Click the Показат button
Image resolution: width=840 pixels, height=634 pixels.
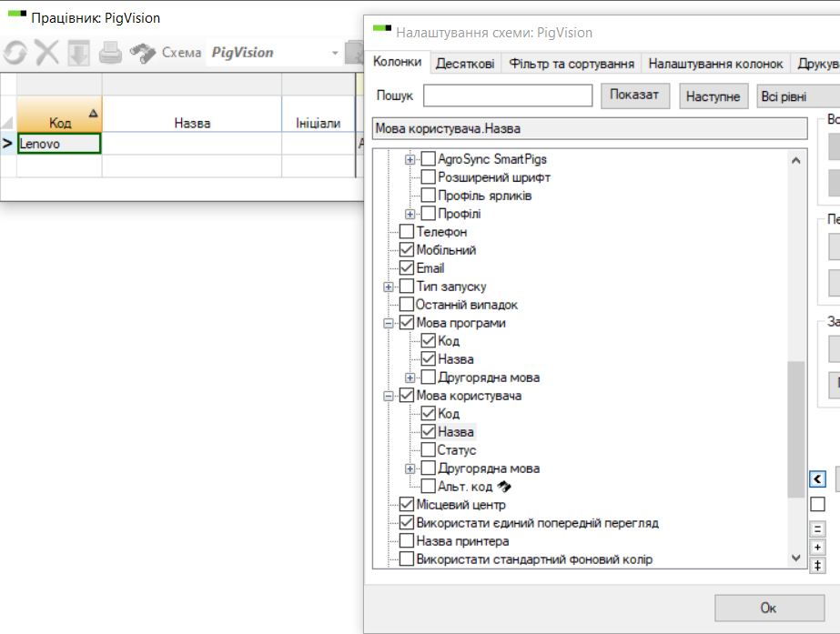[635, 96]
